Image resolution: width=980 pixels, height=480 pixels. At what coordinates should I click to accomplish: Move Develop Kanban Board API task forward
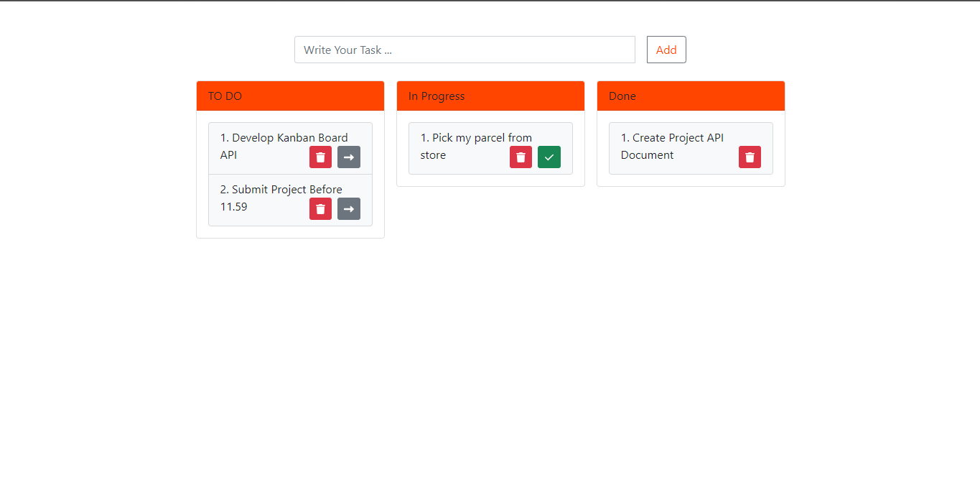tap(349, 157)
